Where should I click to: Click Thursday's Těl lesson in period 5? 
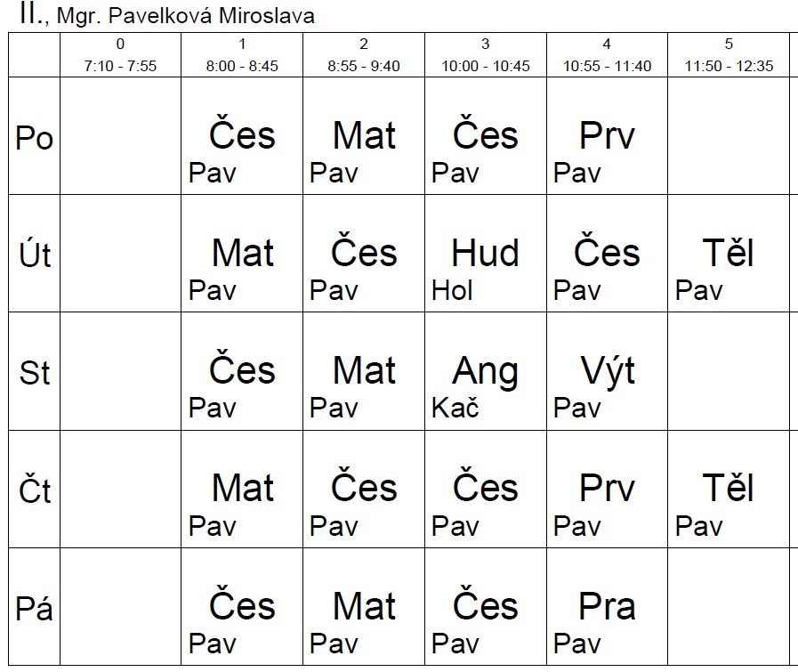click(729, 490)
